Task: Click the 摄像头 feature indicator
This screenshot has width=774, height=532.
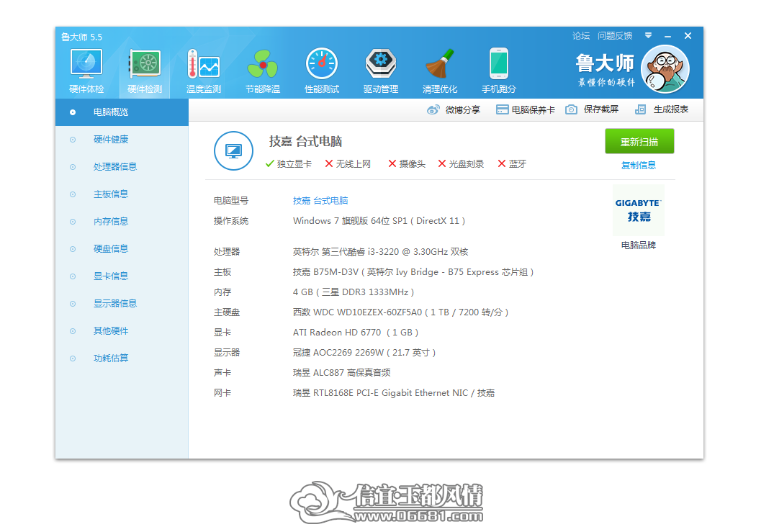Action: (407, 164)
